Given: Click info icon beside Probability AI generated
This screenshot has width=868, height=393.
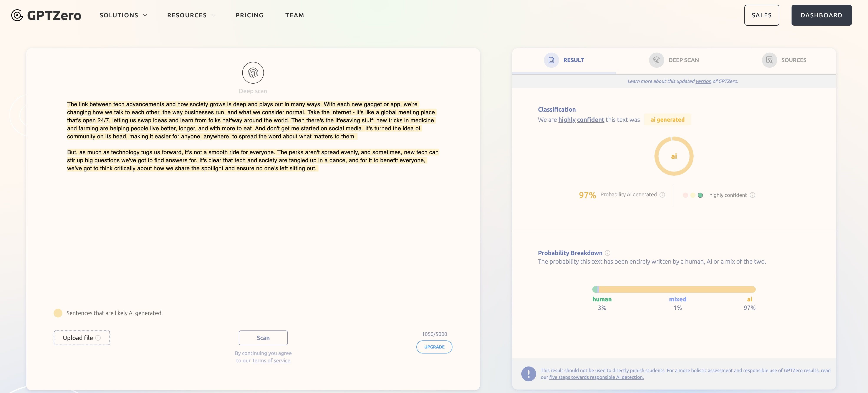Looking at the screenshot, I should (662, 195).
